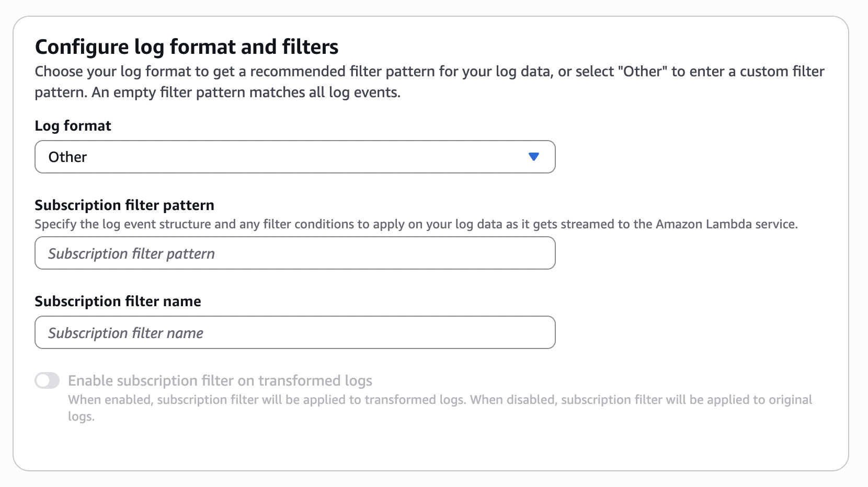Click the 'Subscription filter name' field label
The width and height of the screenshot is (868, 487).
(118, 302)
